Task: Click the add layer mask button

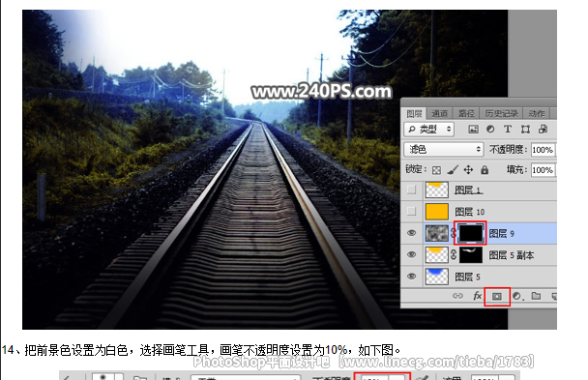Action: click(x=496, y=297)
